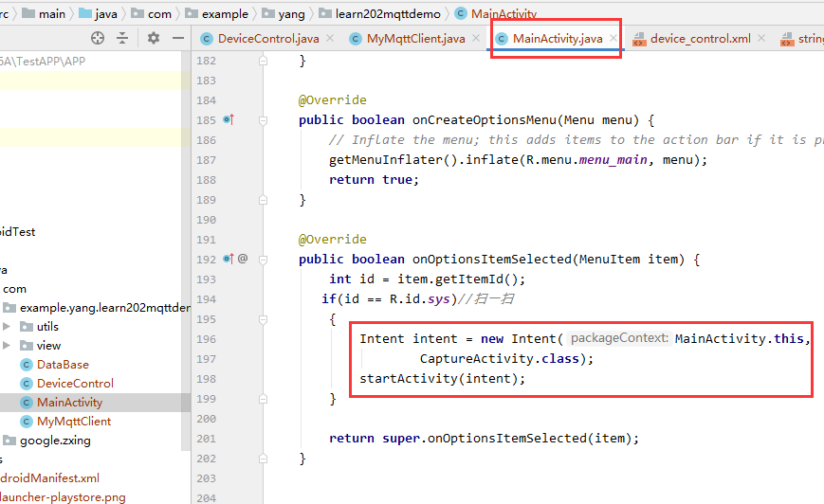Select example.yang.learn202mqttdemo package
This screenshot has width=824, height=504.
pos(104,308)
